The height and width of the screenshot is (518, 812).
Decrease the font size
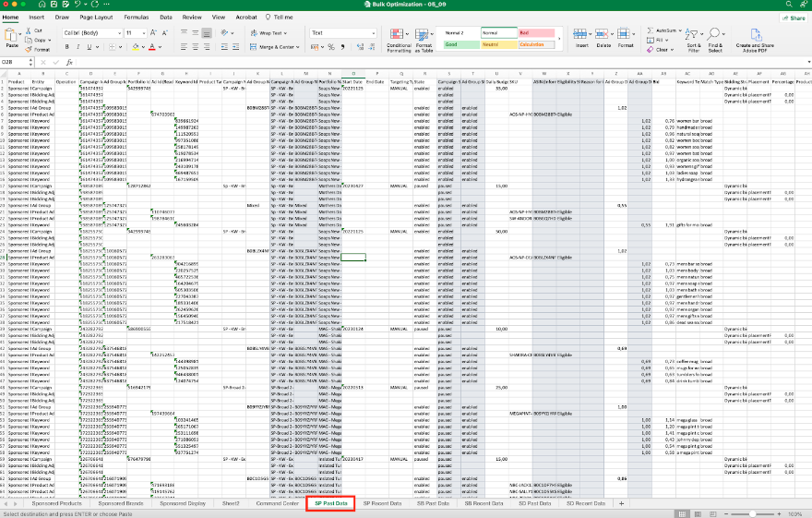point(164,32)
